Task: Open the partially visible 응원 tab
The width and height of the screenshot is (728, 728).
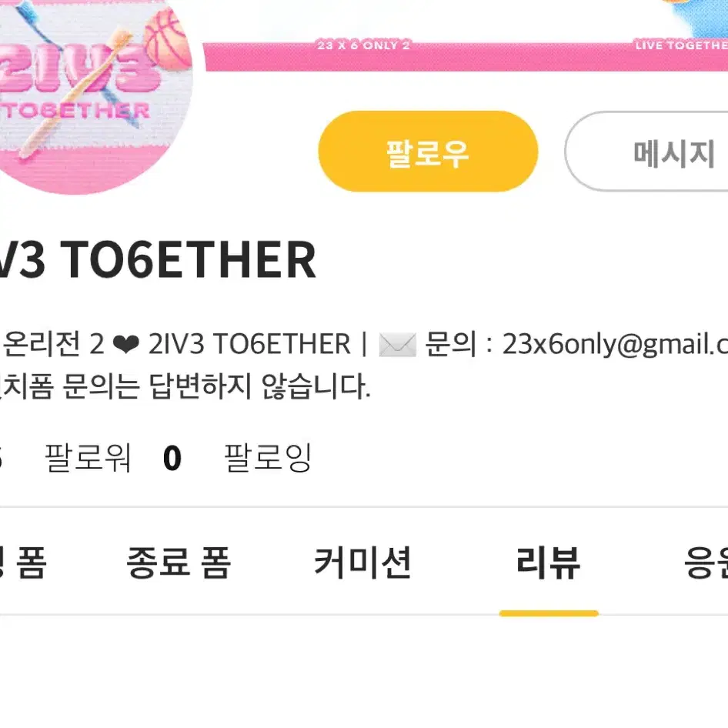Action: 706,563
